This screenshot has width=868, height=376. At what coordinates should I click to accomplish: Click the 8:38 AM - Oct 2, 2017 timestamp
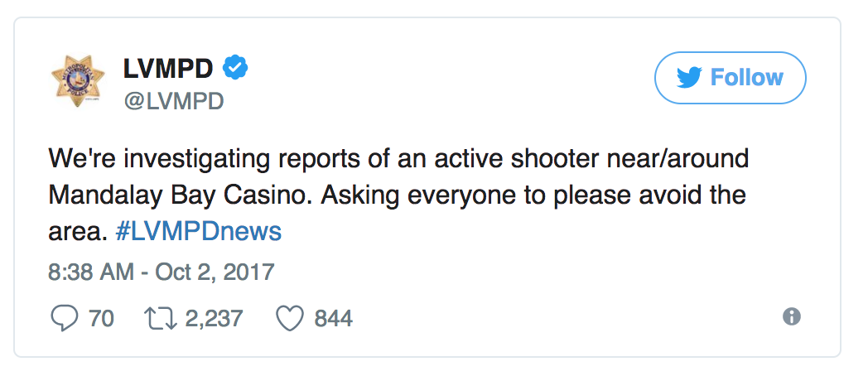pyautogui.click(x=162, y=271)
